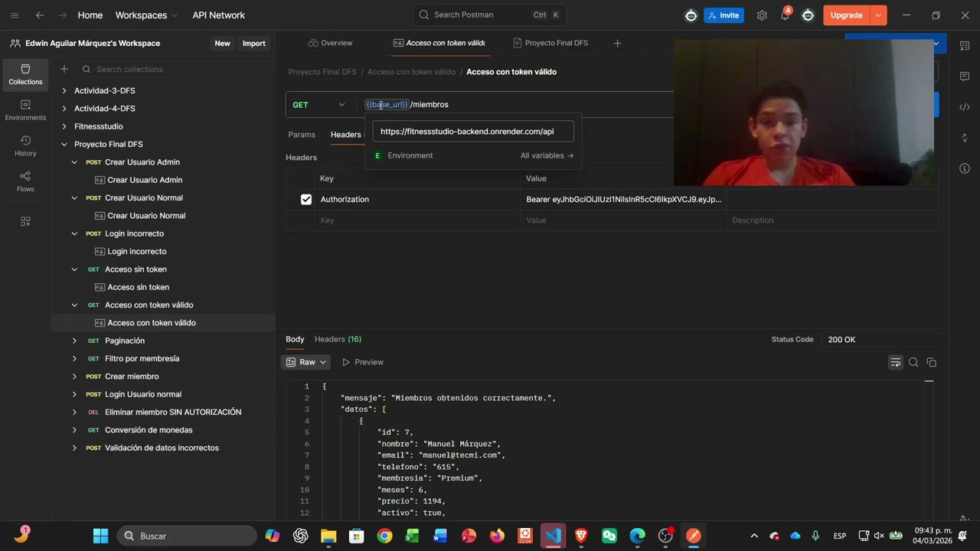Open the Windows Start menu
980x551 pixels.
[100, 536]
